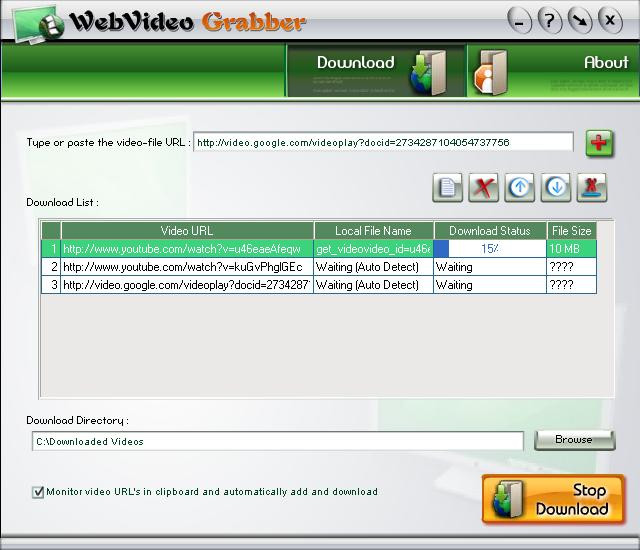Minimize the WebVideo Grabber window

[519, 20]
